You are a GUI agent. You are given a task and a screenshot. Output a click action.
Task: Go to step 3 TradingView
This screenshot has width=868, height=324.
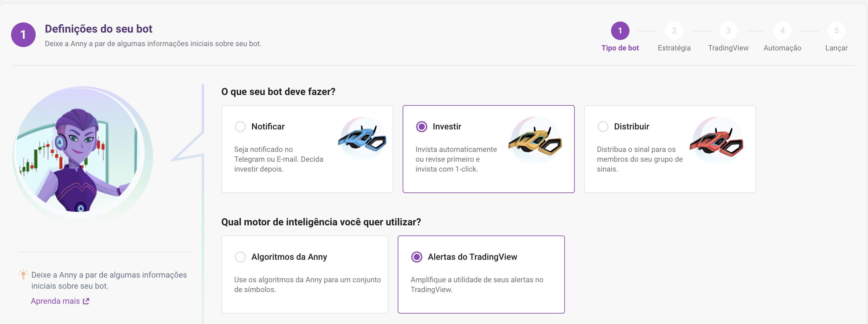pyautogui.click(x=728, y=31)
